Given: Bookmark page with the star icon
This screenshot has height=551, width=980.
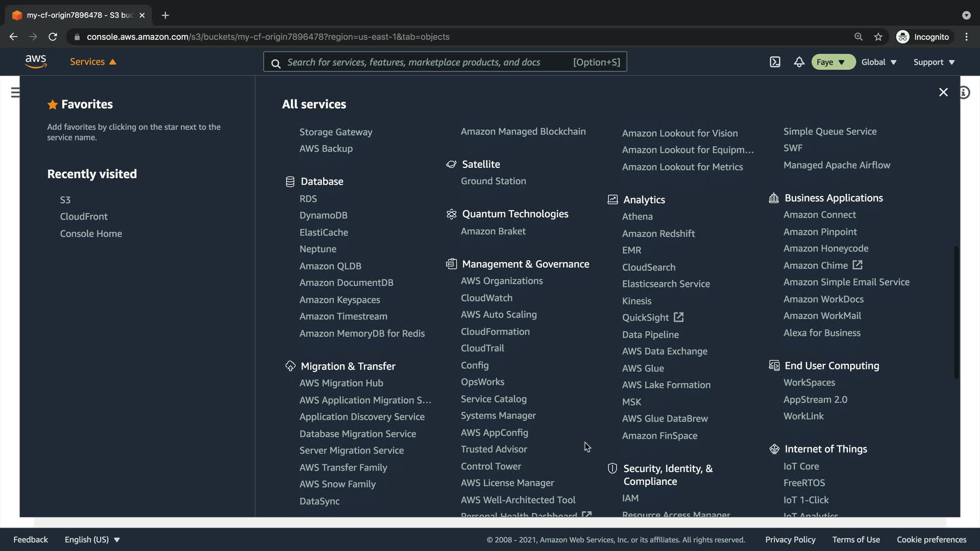Looking at the screenshot, I should [x=878, y=37].
